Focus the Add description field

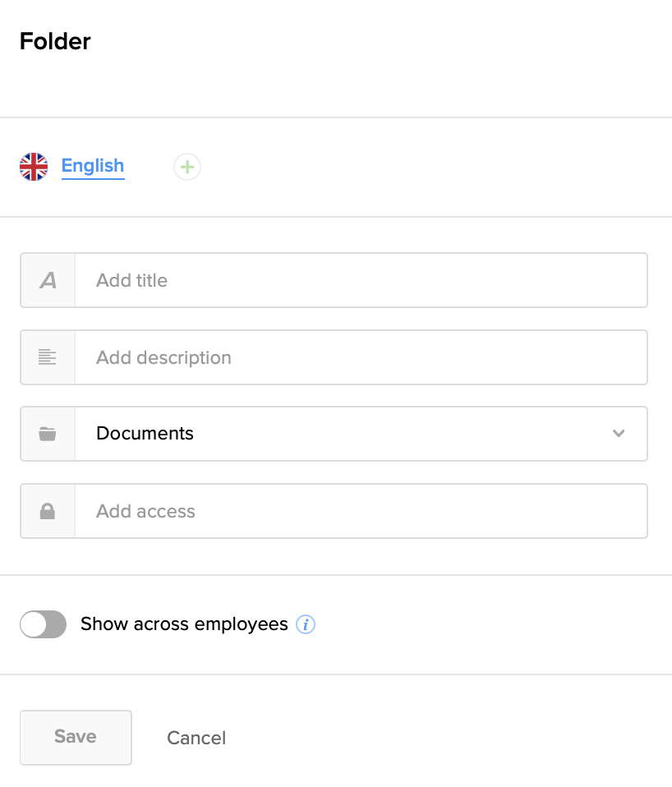[x=360, y=357]
